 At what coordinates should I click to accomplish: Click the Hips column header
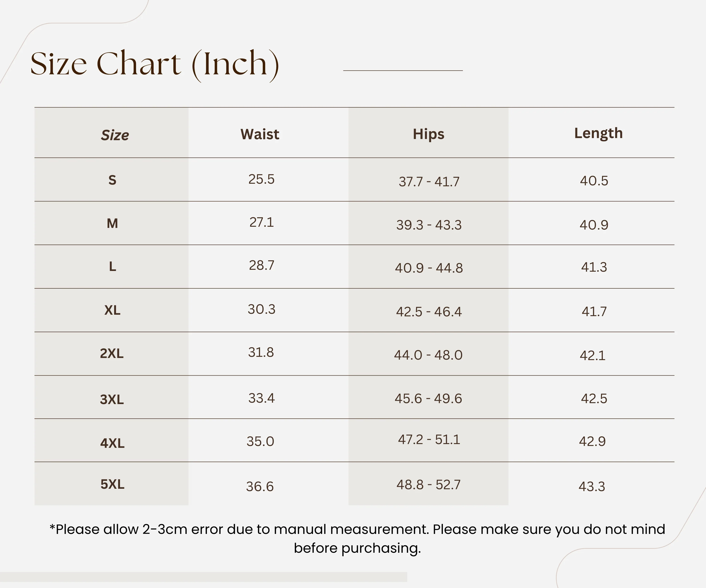(x=428, y=134)
